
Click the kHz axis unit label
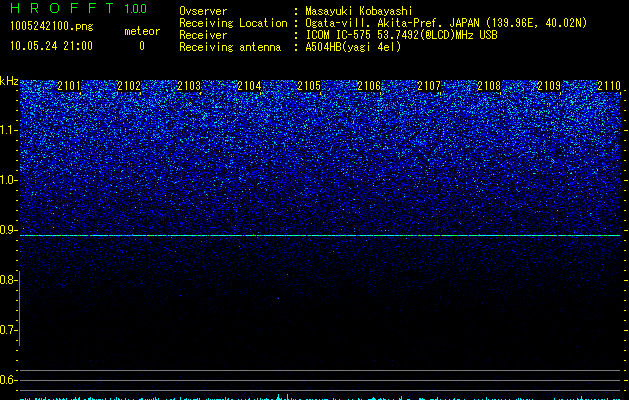(x=9, y=81)
